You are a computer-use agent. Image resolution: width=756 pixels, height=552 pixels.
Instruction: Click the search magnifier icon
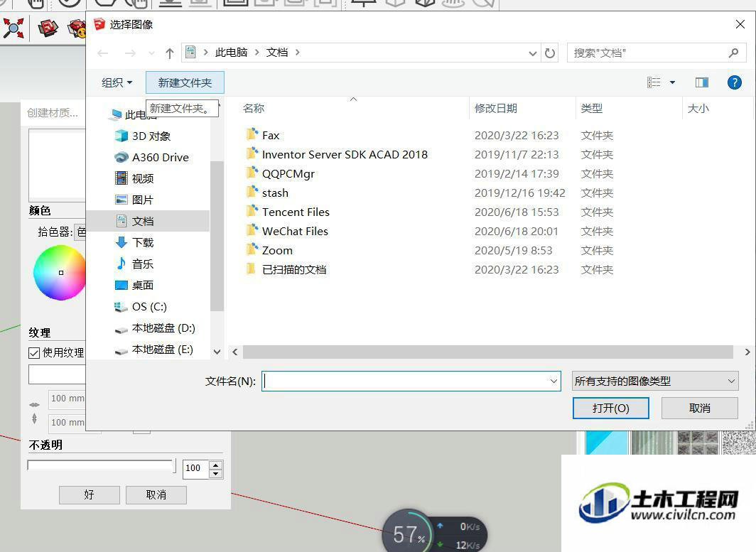(733, 53)
